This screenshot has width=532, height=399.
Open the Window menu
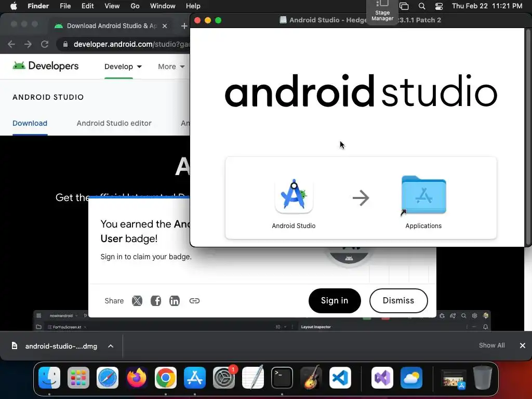pos(163,6)
